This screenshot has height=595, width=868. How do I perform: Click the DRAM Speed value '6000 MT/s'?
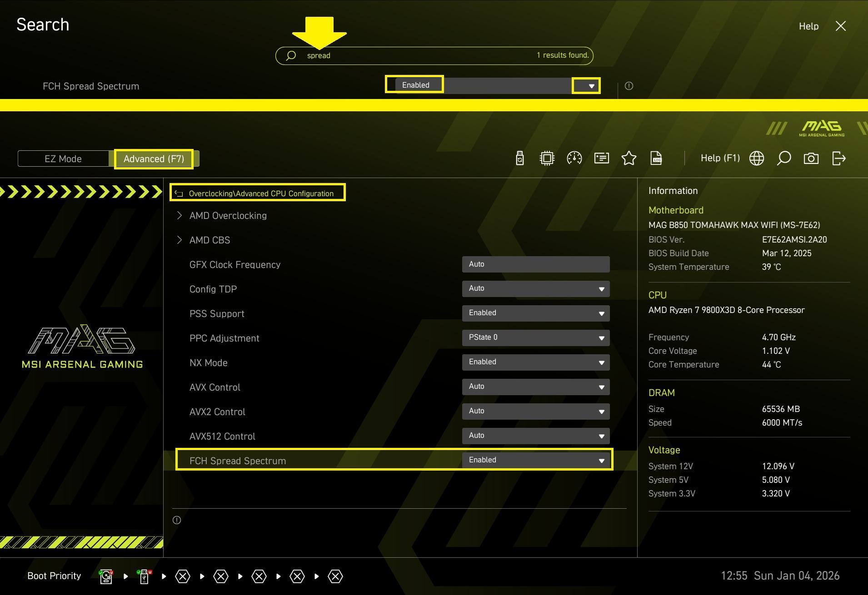(782, 423)
